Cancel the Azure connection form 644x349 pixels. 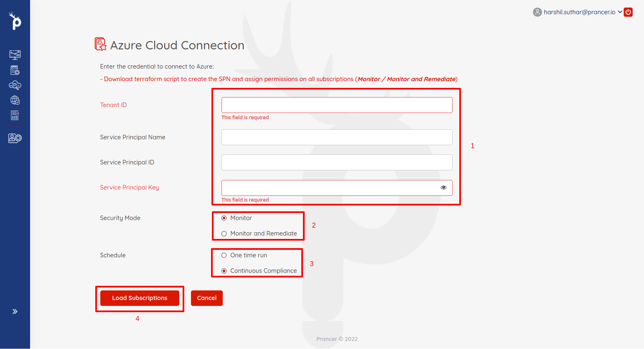(x=207, y=298)
